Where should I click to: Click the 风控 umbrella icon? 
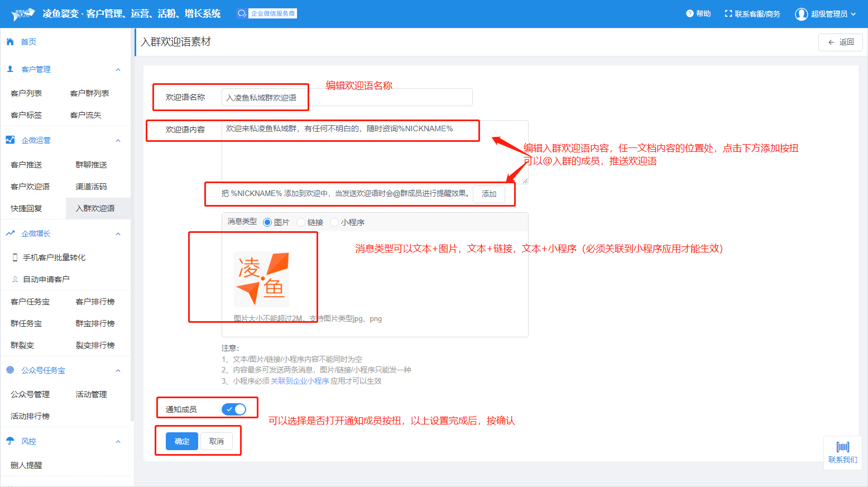tap(10, 441)
